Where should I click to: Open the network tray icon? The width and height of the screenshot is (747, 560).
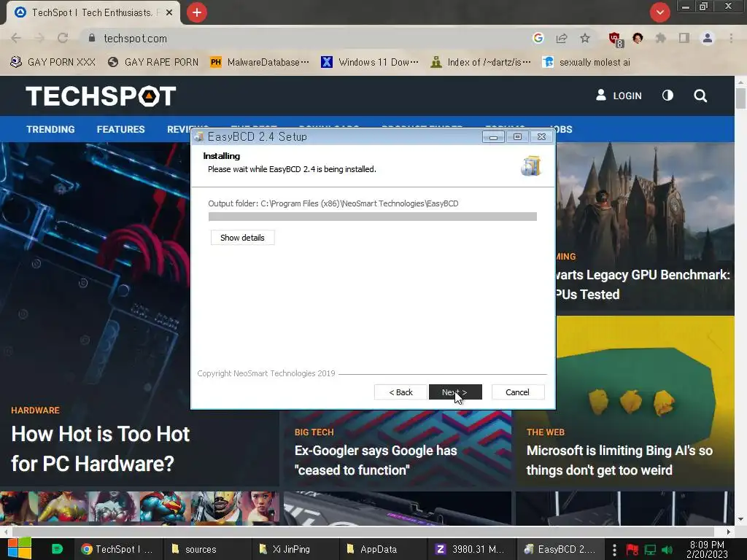coord(650,550)
